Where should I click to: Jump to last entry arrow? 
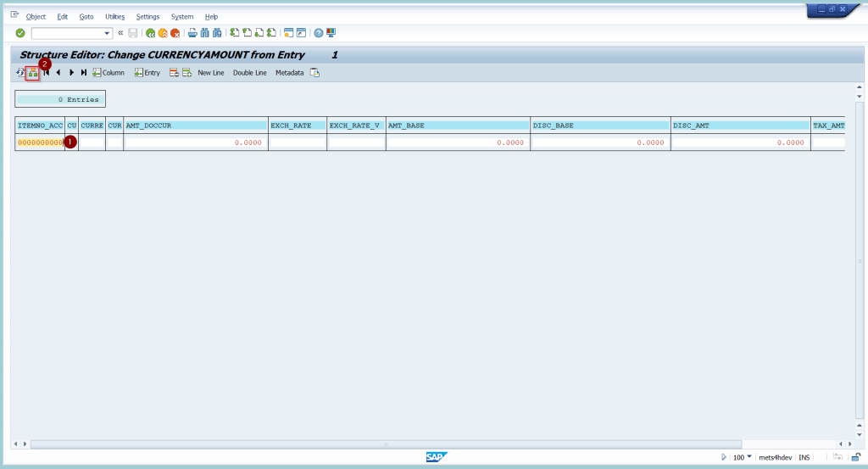pyautogui.click(x=84, y=73)
